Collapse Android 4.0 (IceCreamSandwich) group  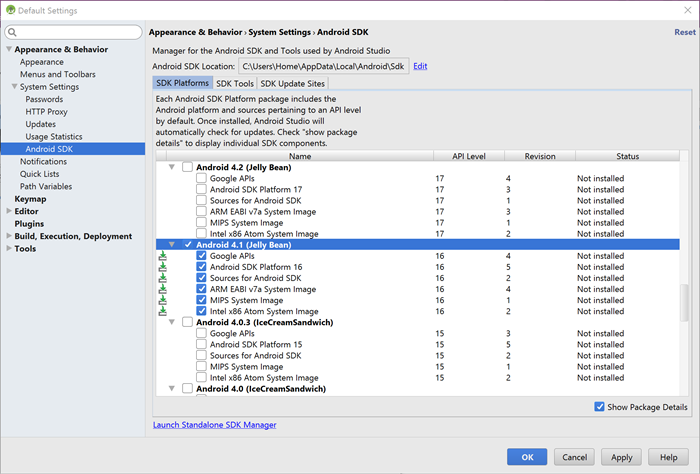click(x=171, y=389)
